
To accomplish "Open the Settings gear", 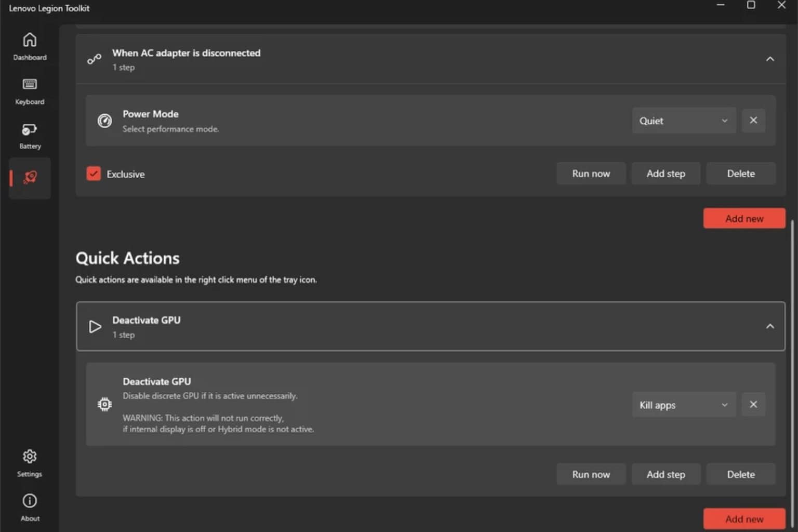I will tap(30, 463).
